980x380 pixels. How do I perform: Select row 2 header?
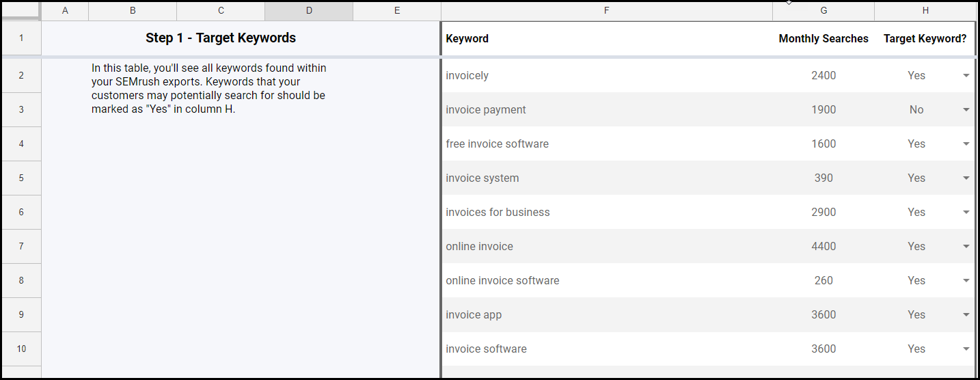click(x=21, y=75)
